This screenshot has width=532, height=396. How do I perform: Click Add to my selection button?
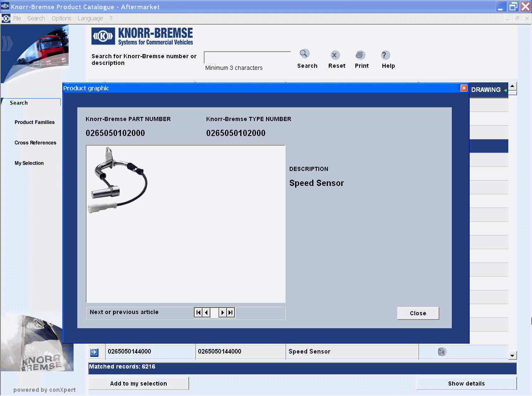[138, 384]
